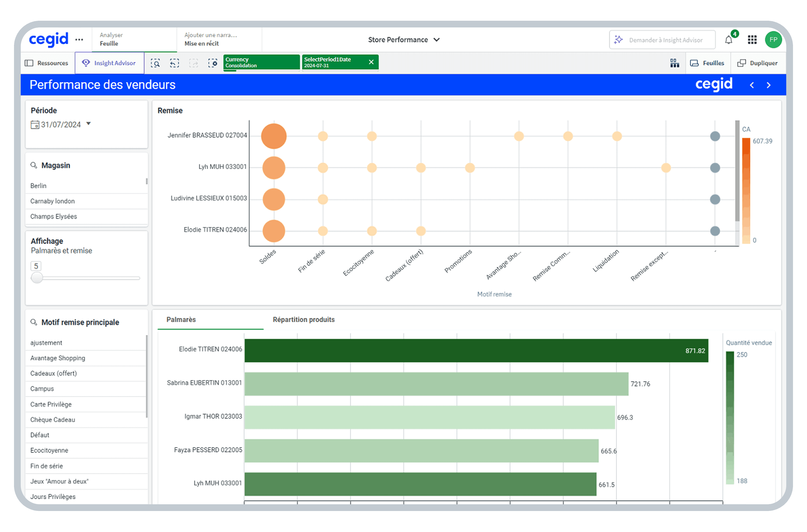This screenshot has height=532, width=807.
Task: Click the FP user avatar
Action: point(773,40)
